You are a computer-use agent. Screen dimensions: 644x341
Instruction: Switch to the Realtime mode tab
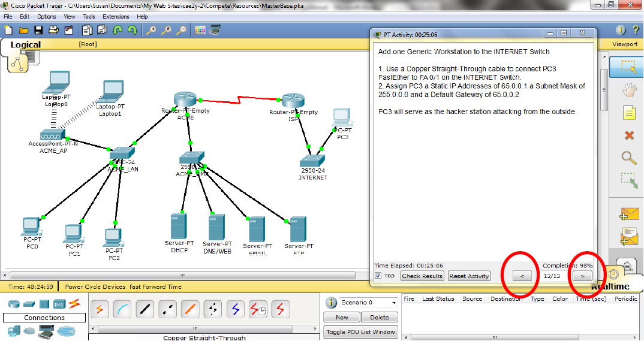[610, 286]
